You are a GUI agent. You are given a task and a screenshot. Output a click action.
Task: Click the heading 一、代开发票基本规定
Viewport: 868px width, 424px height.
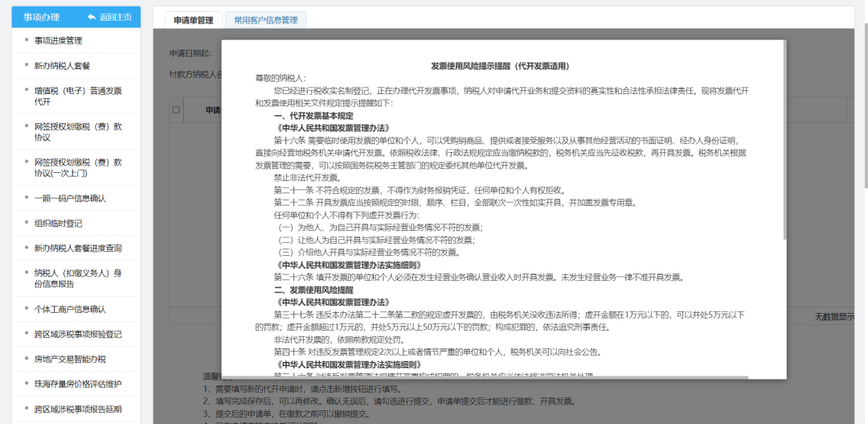(x=313, y=116)
